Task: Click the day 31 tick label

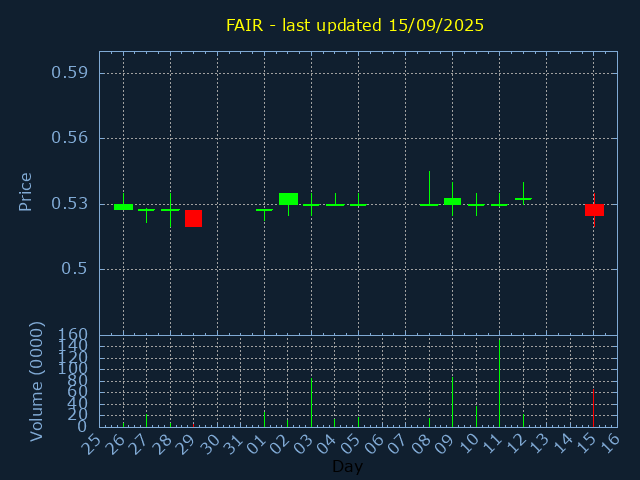Action: (x=232, y=444)
